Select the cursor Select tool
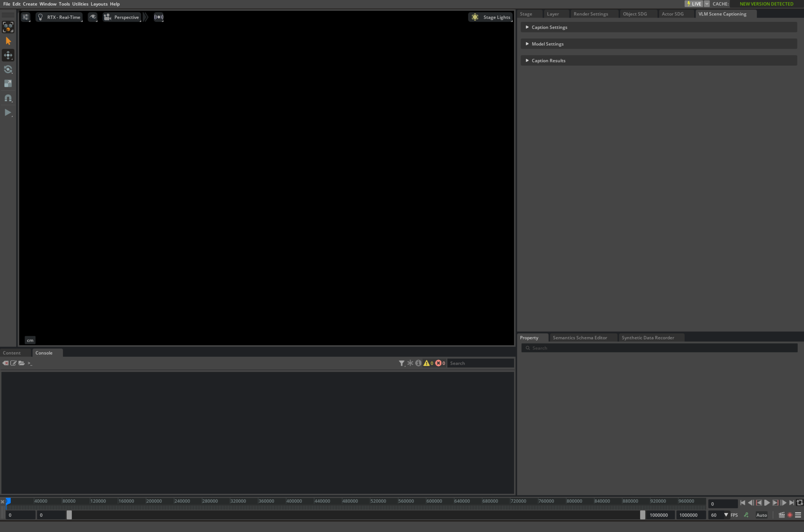Image resolution: width=804 pixels, height=532 pixels. 8,41
